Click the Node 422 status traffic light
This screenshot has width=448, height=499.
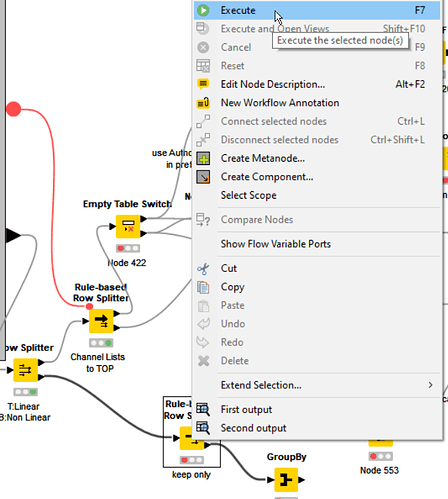coord(128,248)
